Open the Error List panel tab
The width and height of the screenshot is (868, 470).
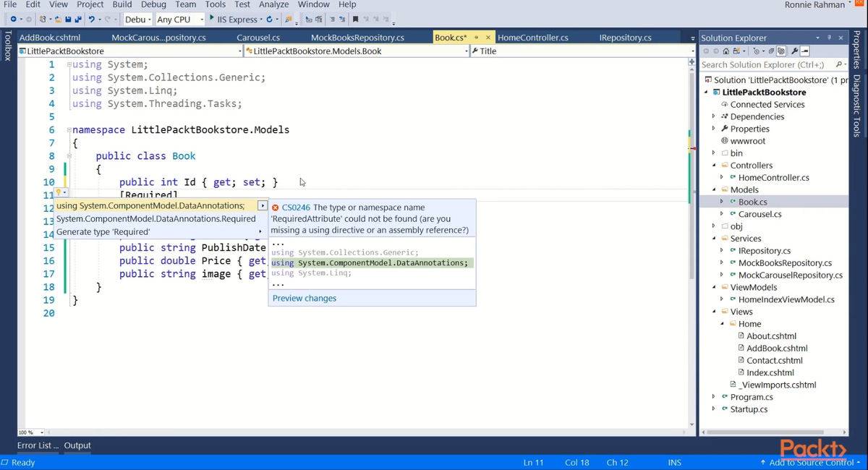[x=38, y=445]
